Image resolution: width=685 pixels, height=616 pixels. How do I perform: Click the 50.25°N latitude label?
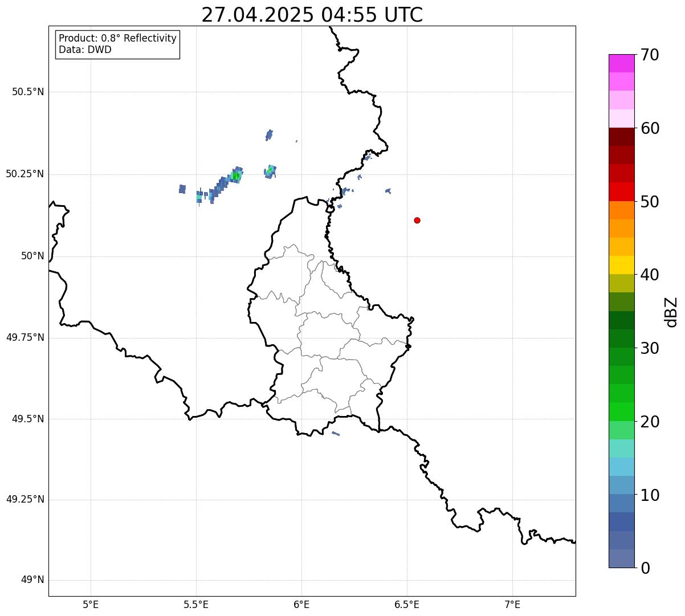pos(25,174)
